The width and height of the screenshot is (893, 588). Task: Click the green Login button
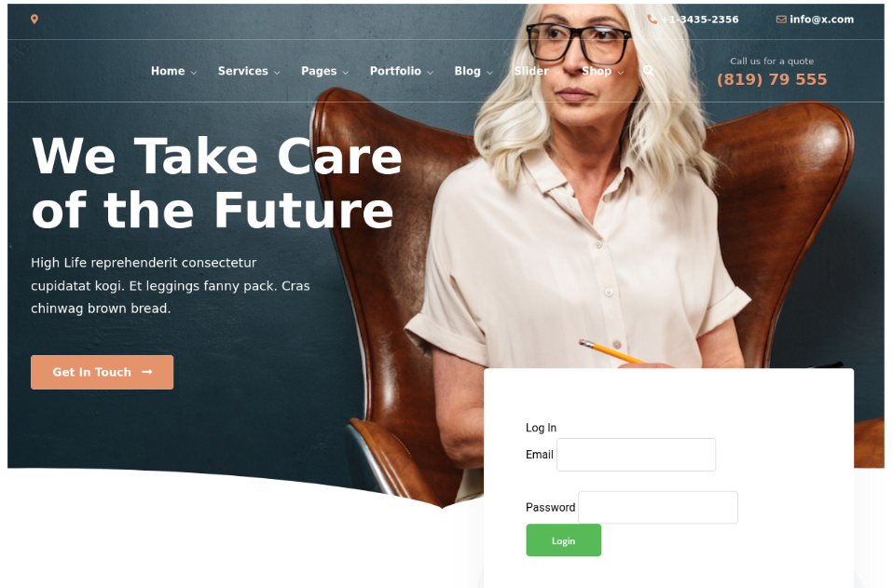click(x=563, y=540)
